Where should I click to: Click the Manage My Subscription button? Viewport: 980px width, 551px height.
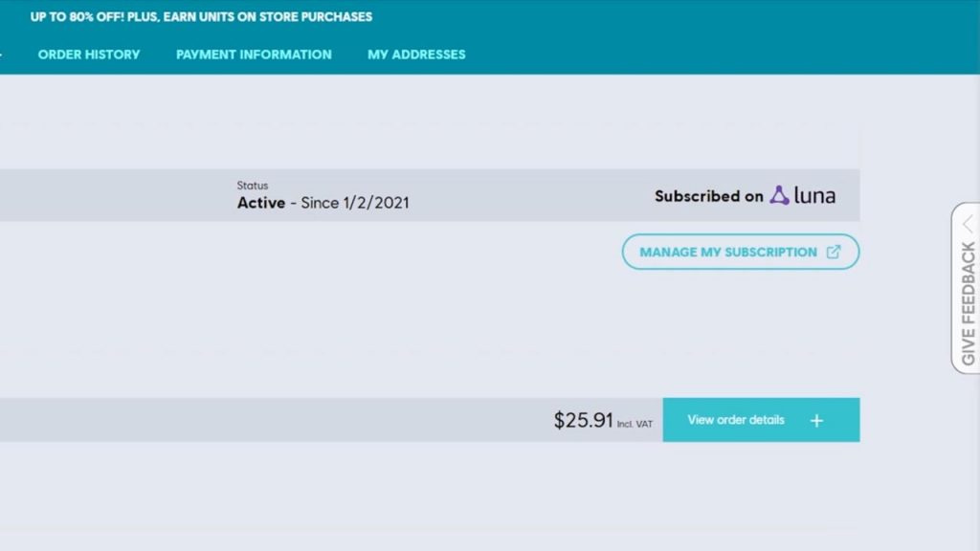click(741, 252)
